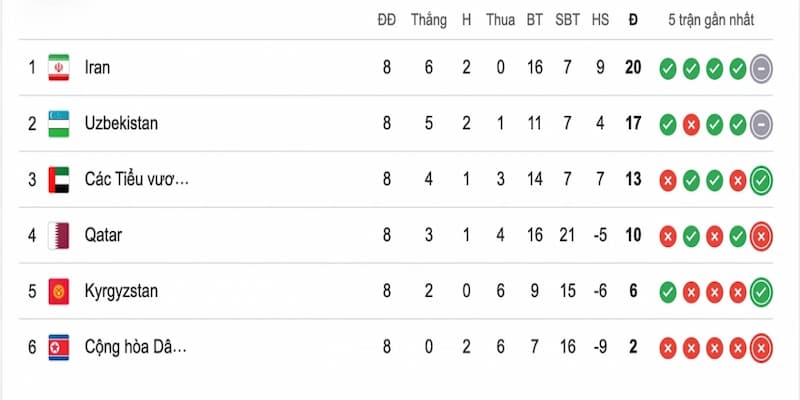Click Qatar's outlined red latest-loss icon
This screenshot has height=400, width=800.
click(761, 236)
